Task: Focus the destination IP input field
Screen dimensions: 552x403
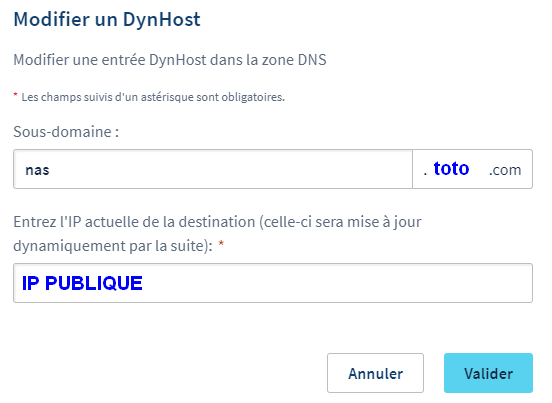Action: pyautogui.click(x=273, y=283)
